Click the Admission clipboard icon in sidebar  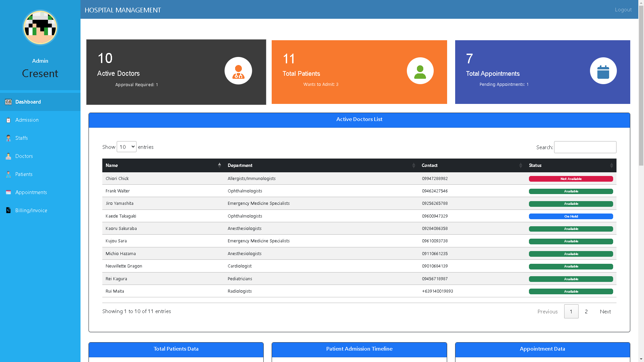pyautogui.click(x=8, y=120)
